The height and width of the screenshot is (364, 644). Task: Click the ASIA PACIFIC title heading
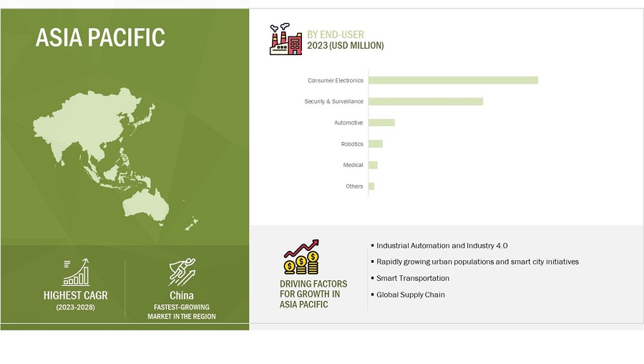click(100, 37)
